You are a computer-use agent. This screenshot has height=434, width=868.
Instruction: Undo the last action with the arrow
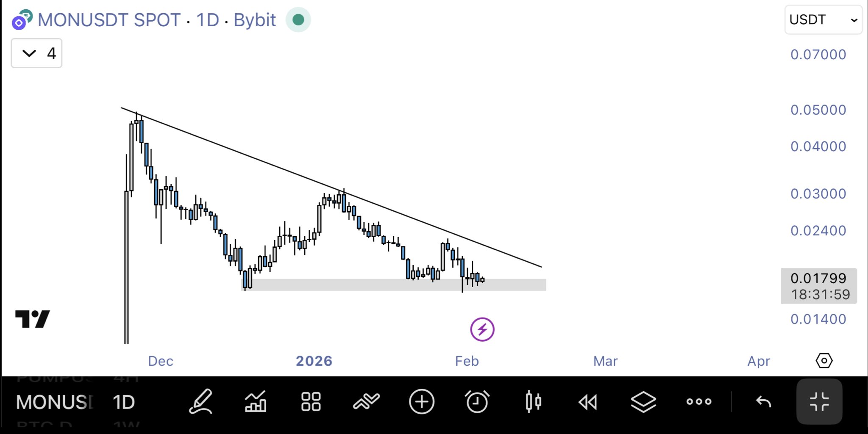pos(763,401)
